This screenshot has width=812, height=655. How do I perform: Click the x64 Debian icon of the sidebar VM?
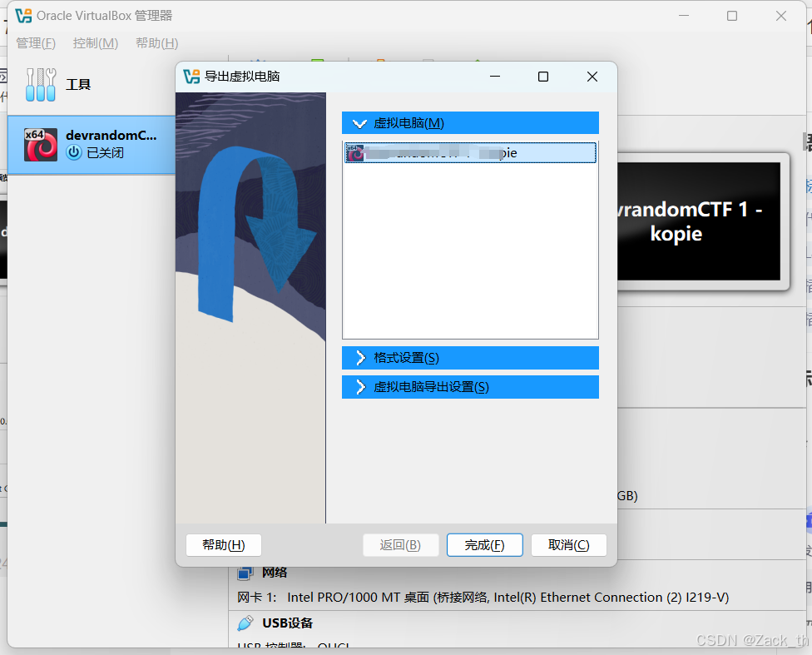tap(41, 145)
